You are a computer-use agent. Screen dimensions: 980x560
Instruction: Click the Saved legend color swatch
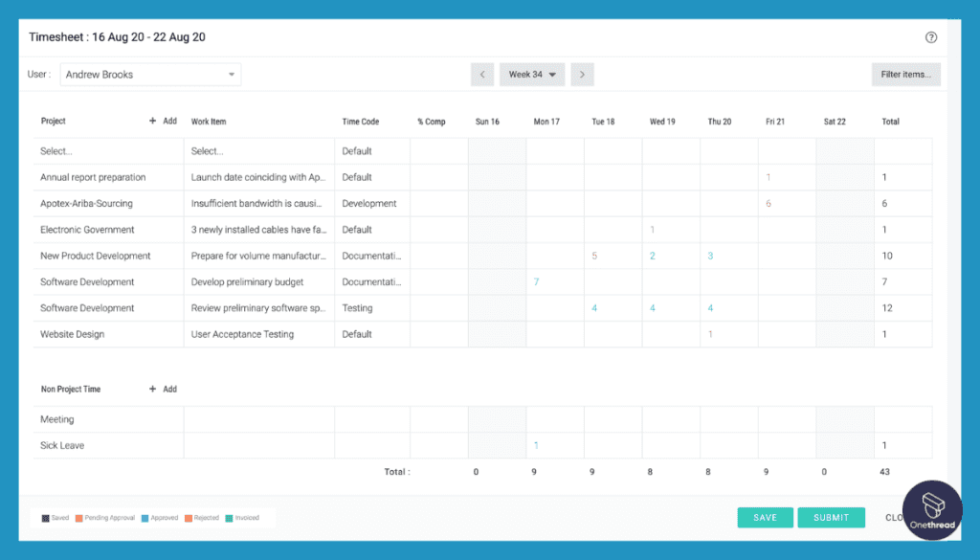(45, 518)
